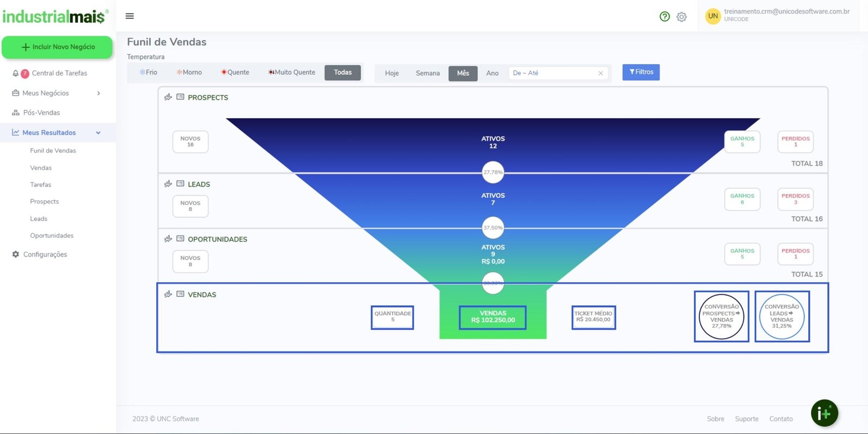The image size is (868, 434).
Task: Collapse the Meus Resultados section
Action: click(98, 133)
